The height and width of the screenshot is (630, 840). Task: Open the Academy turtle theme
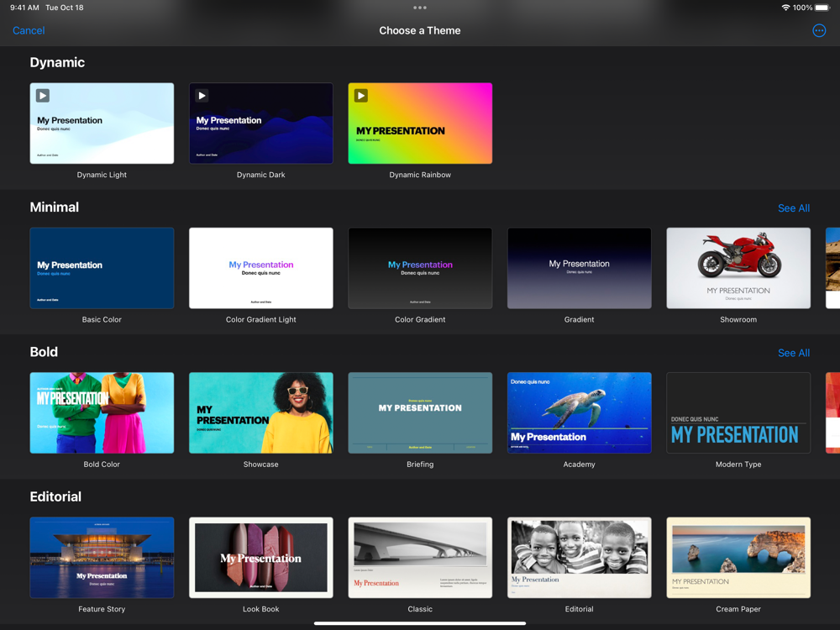579,412
